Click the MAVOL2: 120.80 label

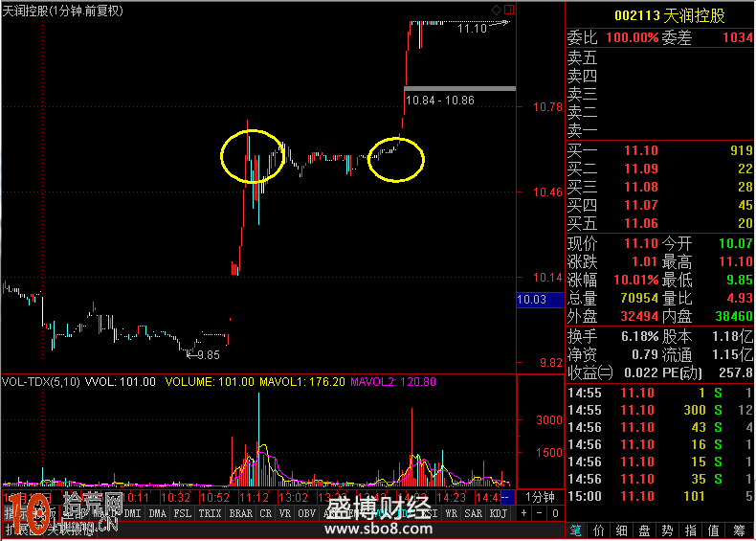click(393, 382)
